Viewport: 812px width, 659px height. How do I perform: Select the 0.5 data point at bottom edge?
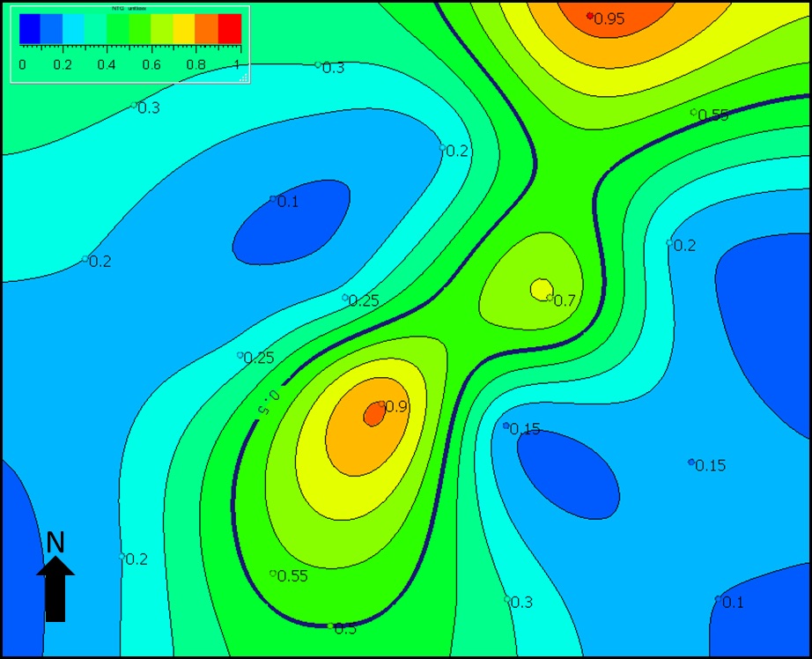coord(330,626)
